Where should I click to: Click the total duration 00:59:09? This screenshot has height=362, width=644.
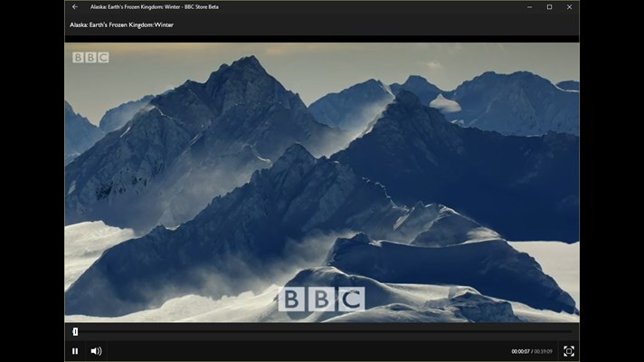[x=543, y=352]
